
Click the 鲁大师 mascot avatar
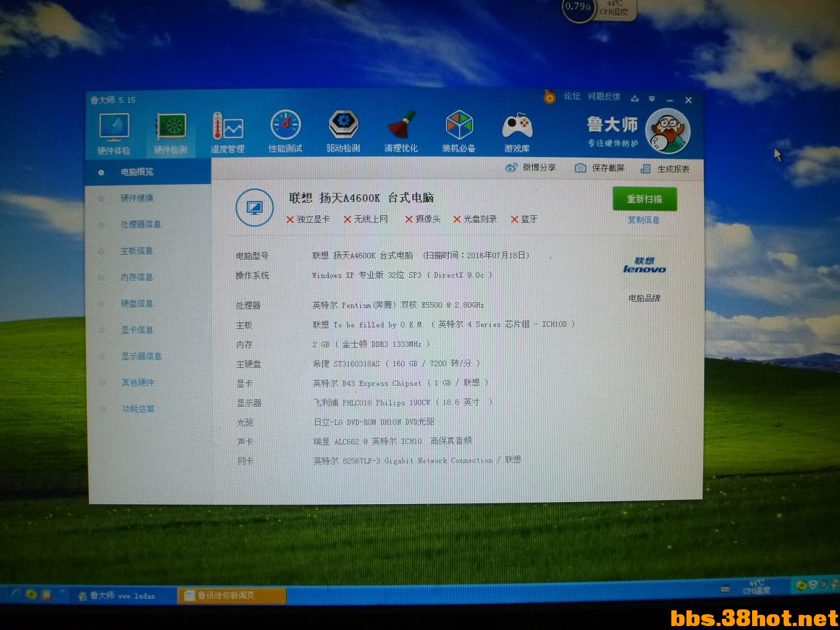[667, 131]
